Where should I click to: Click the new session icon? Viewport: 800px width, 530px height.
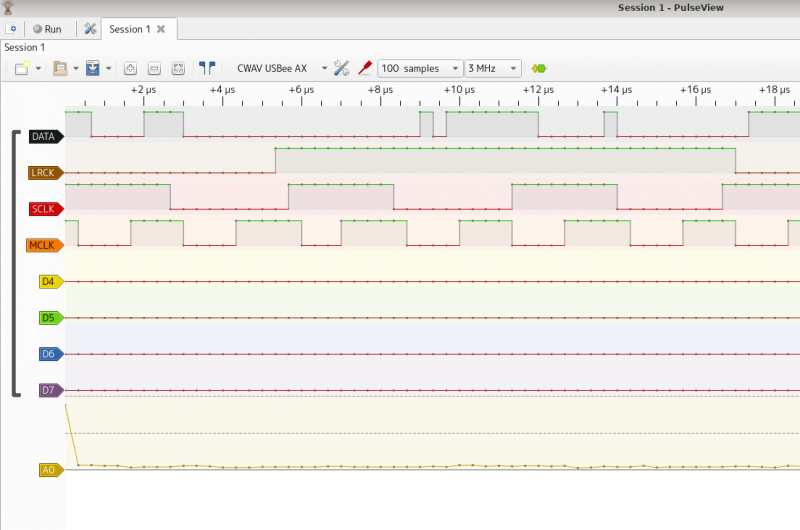tap(11, 29)
